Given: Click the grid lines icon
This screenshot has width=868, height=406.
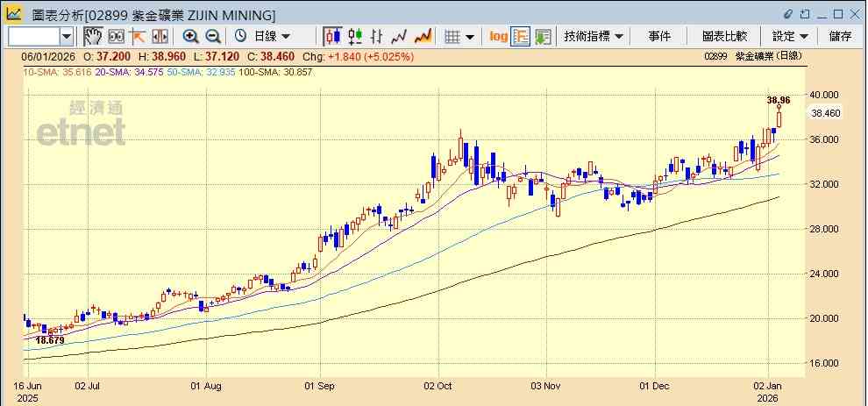Looking at the screenshot, I should [452, 37].
